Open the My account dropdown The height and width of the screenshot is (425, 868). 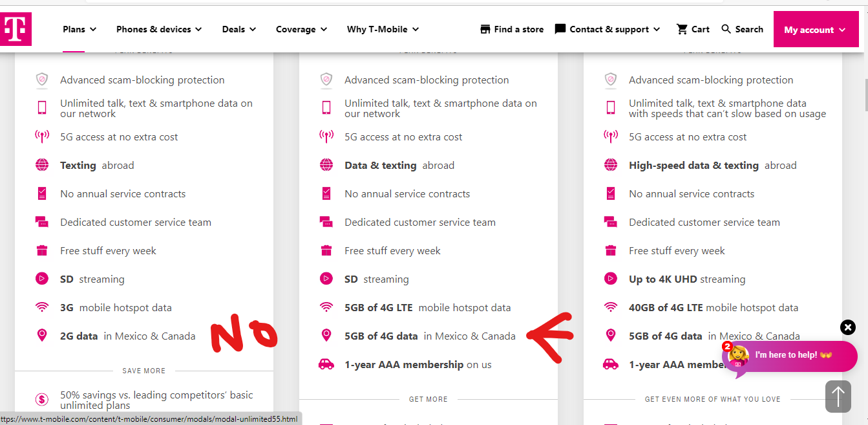pos(815,30)
